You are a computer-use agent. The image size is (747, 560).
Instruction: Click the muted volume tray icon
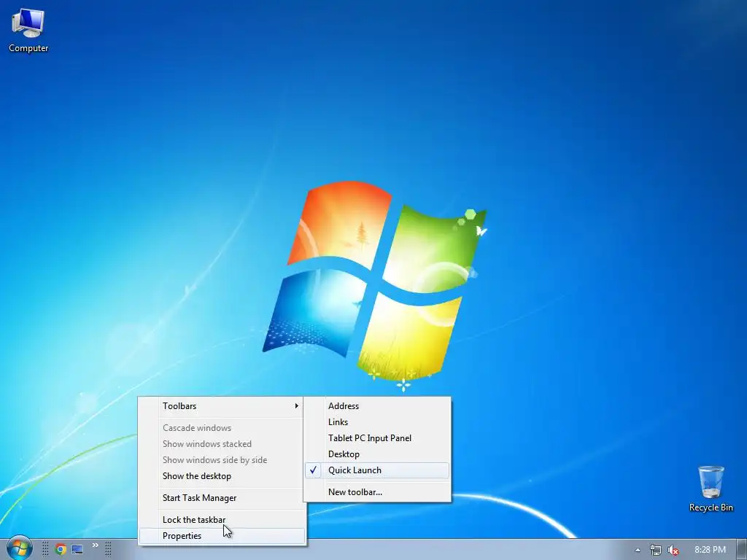point(673,550)
